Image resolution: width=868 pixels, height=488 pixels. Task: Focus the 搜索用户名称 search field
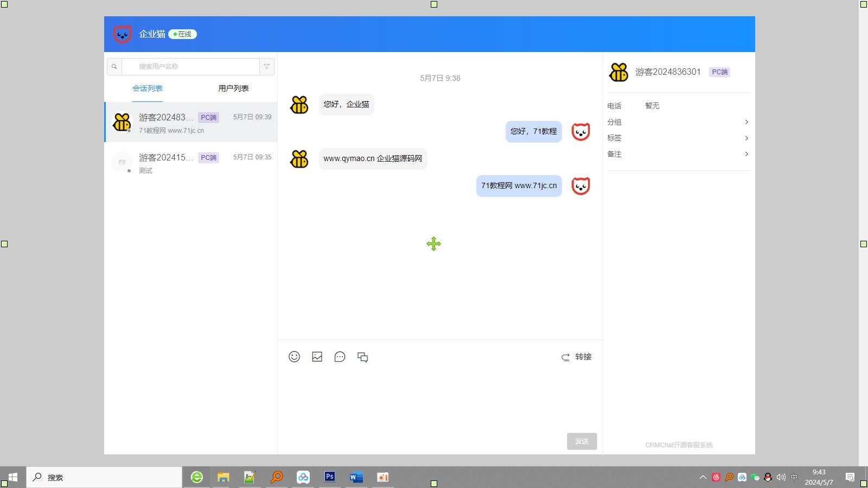(190, 67)
